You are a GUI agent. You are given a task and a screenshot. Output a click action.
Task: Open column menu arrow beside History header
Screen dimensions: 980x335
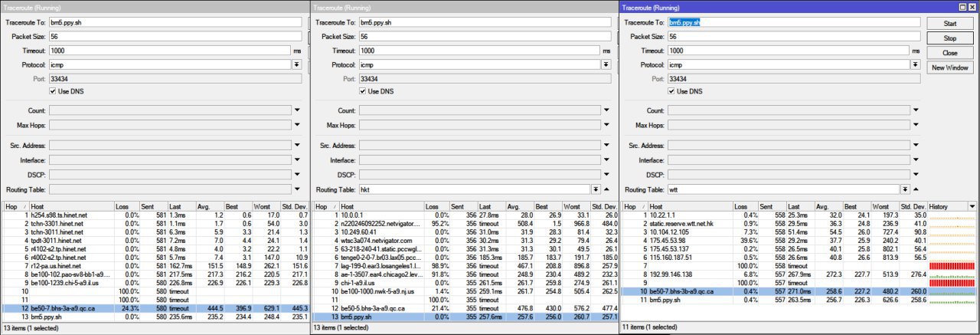click(972, 206)
